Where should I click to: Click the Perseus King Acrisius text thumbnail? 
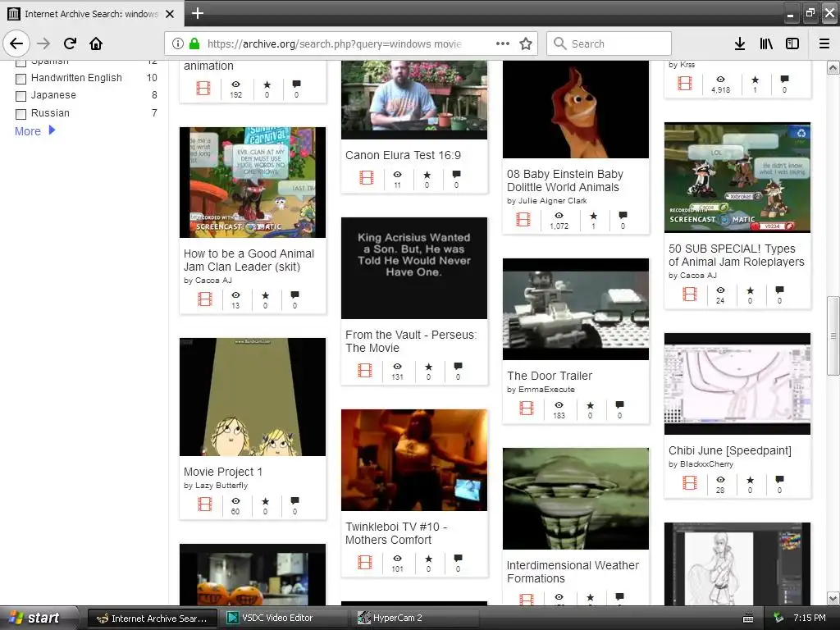(x=414, y=268)
